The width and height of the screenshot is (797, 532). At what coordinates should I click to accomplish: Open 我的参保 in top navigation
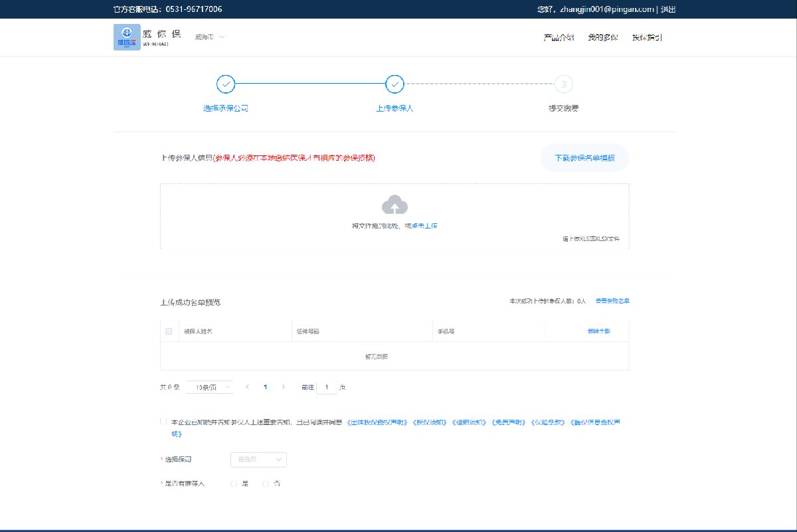602,37
